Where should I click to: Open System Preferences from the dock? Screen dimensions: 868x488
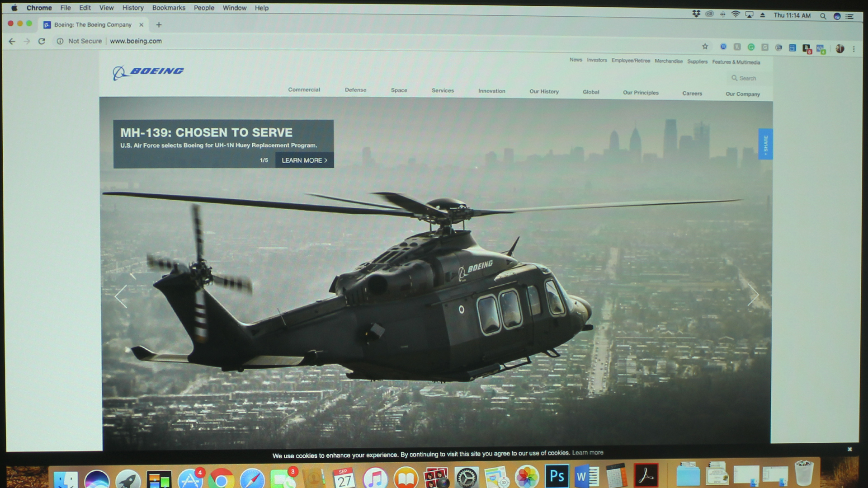point(467,477)
